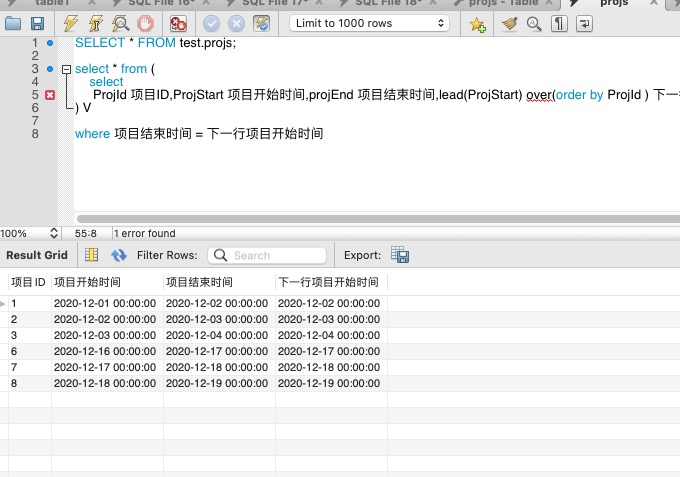The width and height of the screenshot is (680, 477).
Task: Toggle auto-commit mode icon
Action: point(262,23)
